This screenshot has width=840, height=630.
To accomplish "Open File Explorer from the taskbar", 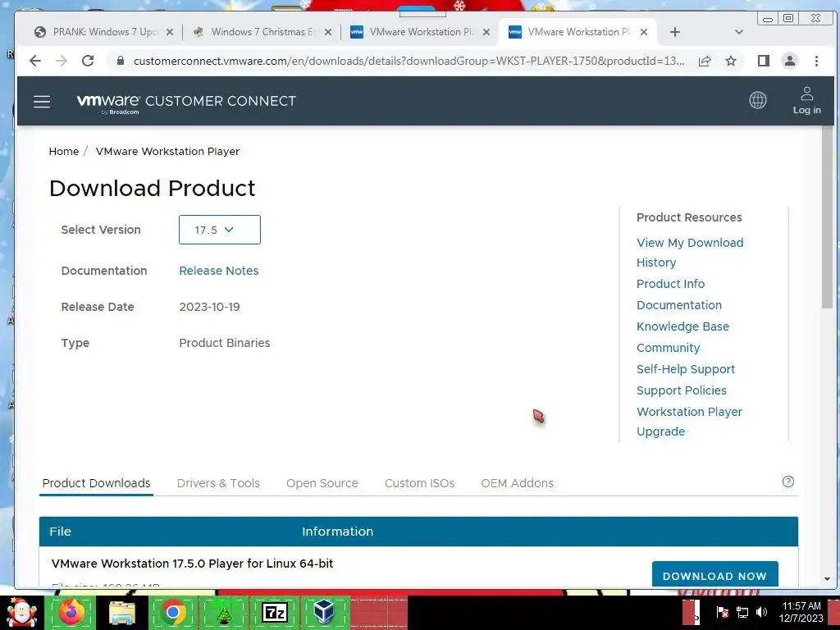I will click(x=122, y=612).
